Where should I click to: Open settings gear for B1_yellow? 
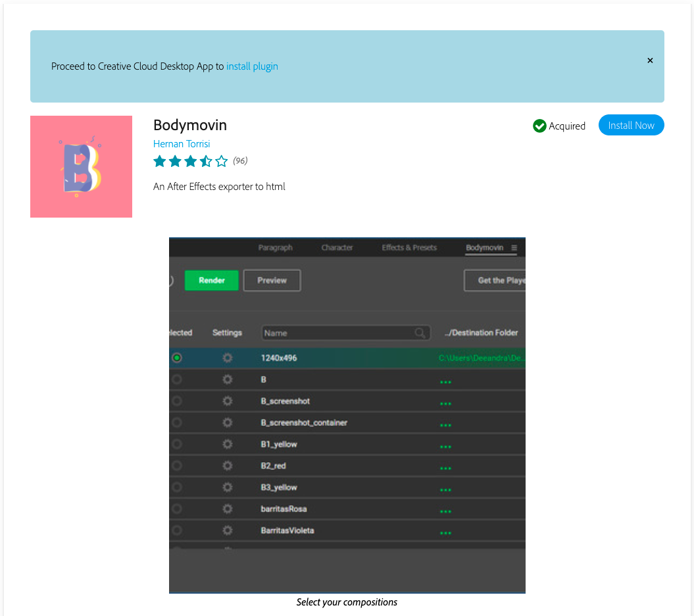[x=228, y=444]
